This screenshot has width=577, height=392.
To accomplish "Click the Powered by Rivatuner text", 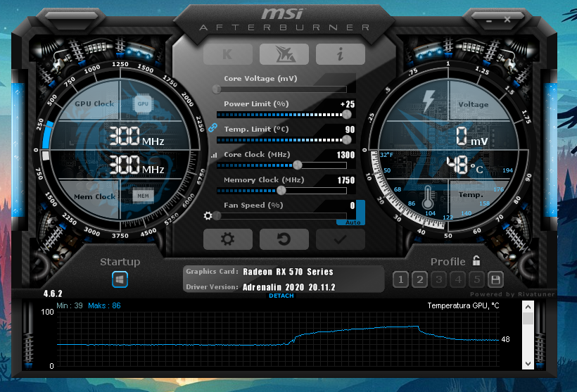I will (x=512, y=294).
